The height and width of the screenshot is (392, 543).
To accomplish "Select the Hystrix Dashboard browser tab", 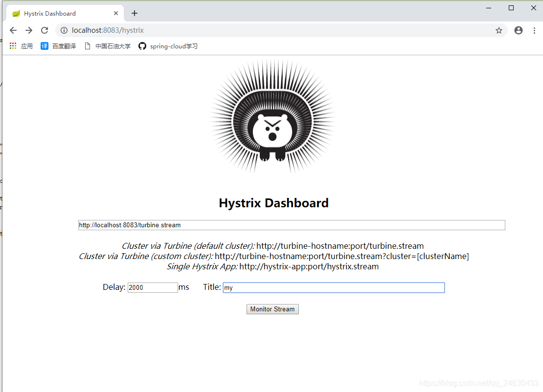I will 65,13.
